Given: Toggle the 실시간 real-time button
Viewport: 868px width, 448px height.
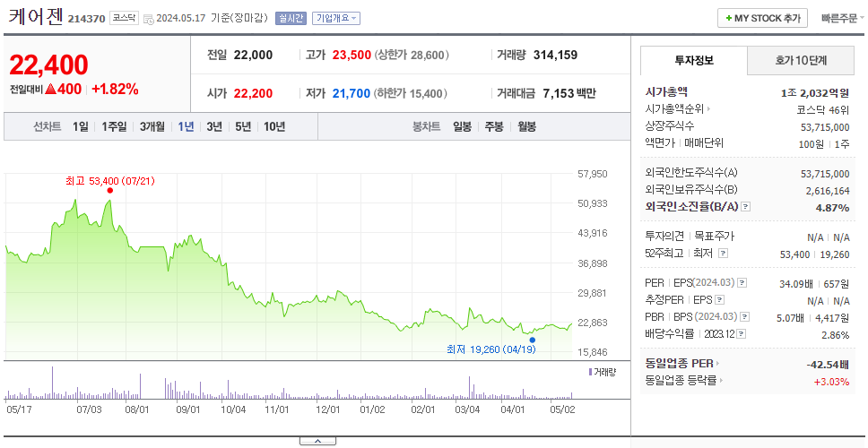Looking at the screenshot, I should [x=291, y=18].
